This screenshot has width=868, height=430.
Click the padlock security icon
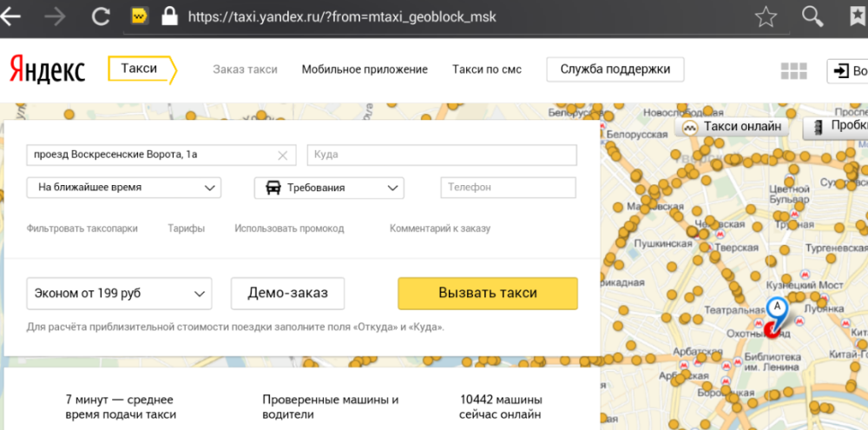click(169, 16)
